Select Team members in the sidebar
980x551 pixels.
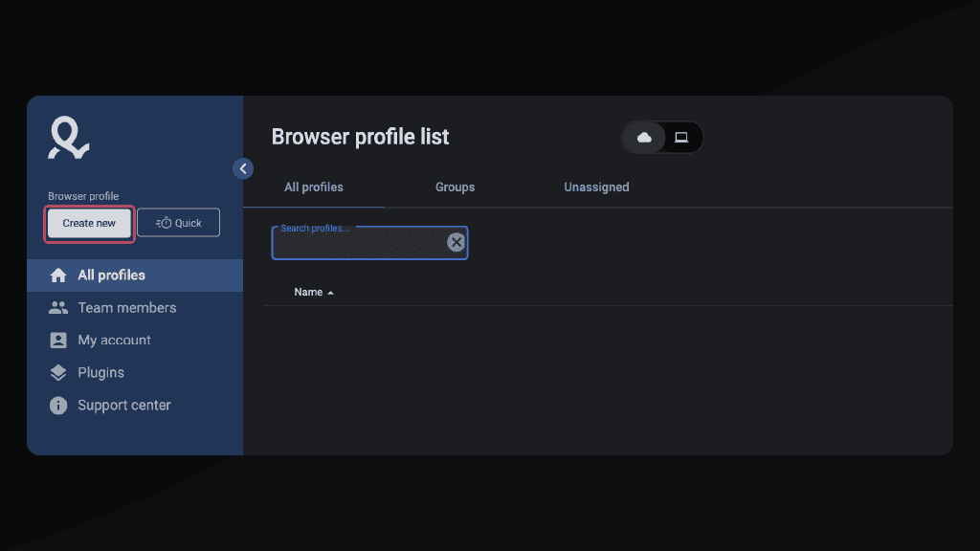(125, 307)
